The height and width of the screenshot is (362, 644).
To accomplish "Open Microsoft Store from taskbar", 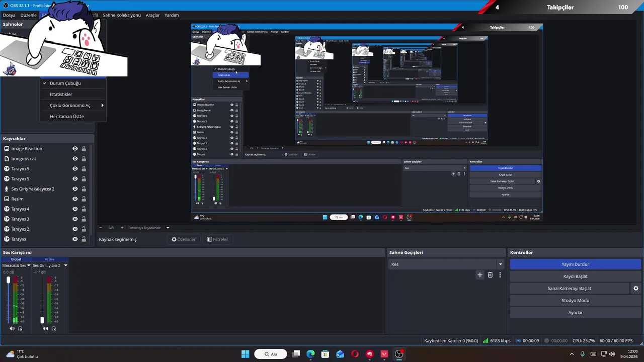I will coord(325,354).
